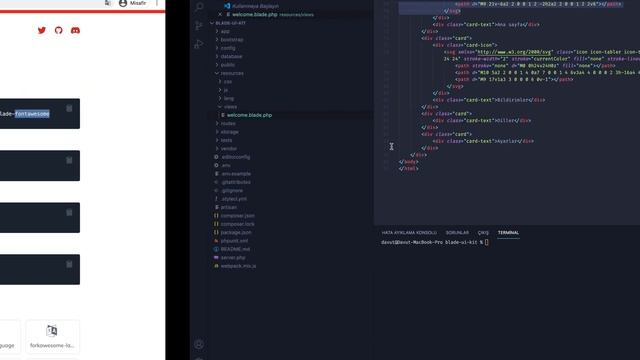Open README.md file

(x=235, y=249)
